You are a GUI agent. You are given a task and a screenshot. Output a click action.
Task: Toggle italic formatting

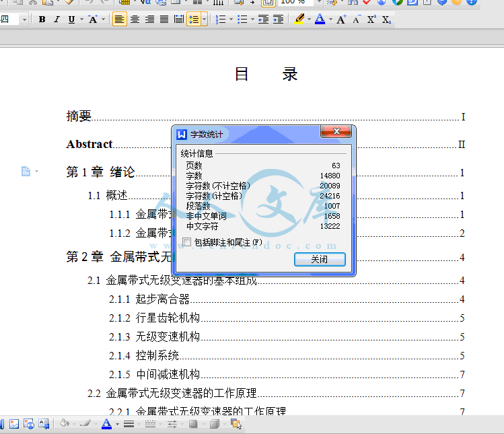tap(57, 20)
